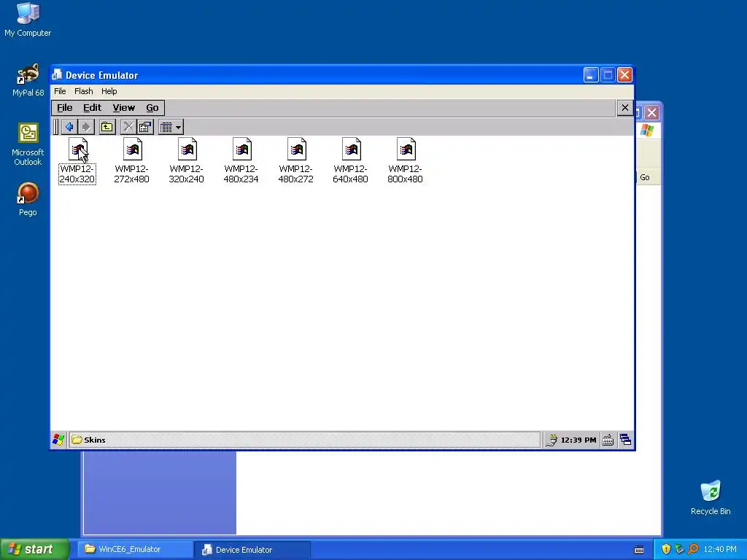The width and height of the screenshot is (747, 560).
Task: Open the CE on-screen keyboard icon
Action: (608, 440)
